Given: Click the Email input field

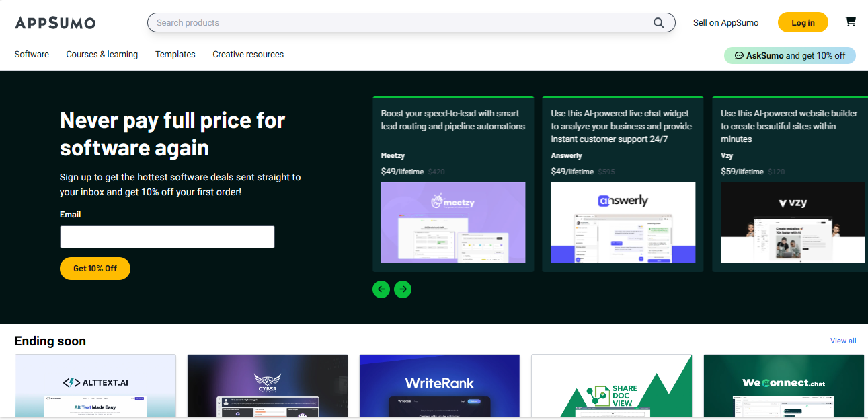Looking at the screenshot, I should 167,237.
